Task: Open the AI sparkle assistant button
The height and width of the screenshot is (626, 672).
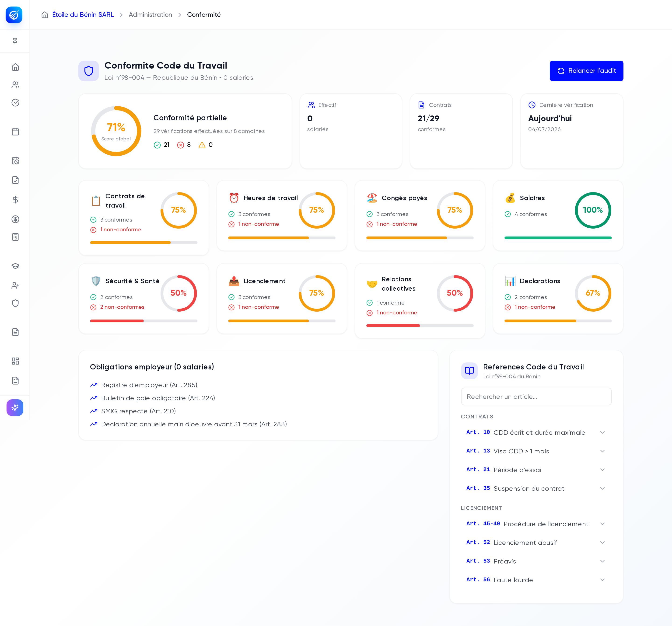Action: pyautogui.click(x=15, y=408)
